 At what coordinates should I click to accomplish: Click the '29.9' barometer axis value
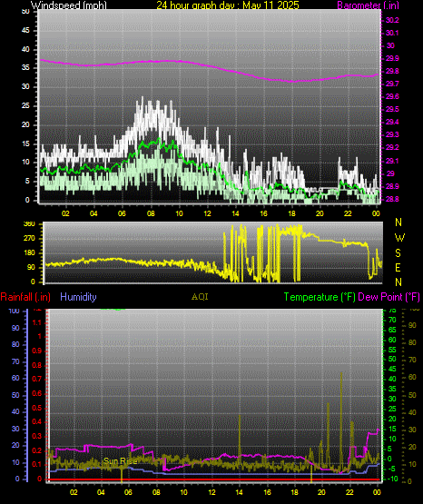(392, 58)
